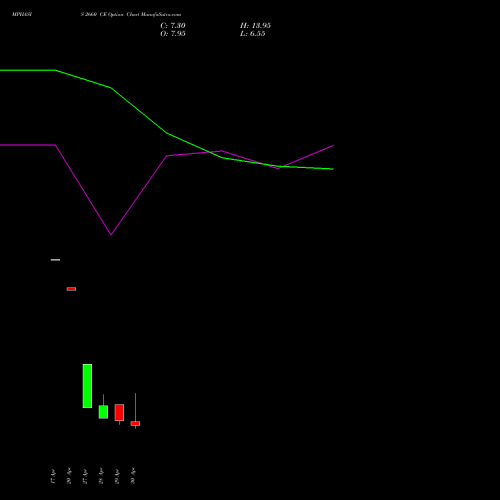Select the small red candle on 20 Apr
500x500 pixels.
pos(71,289)
